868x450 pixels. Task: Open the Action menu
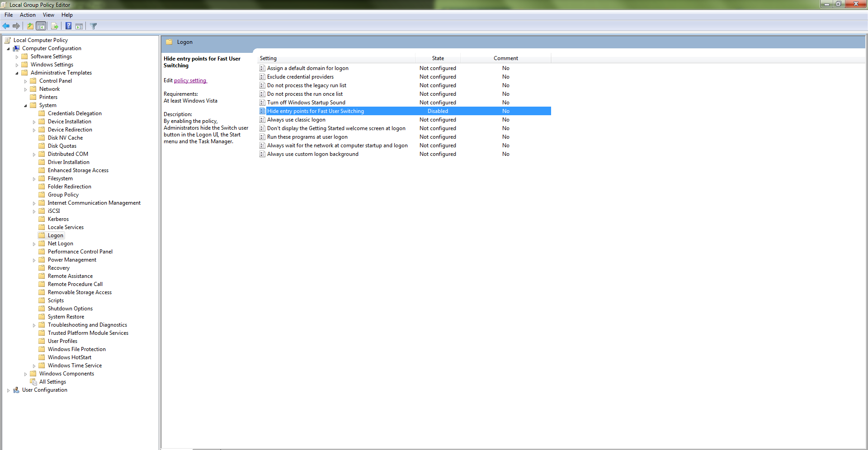pos(28,15)
